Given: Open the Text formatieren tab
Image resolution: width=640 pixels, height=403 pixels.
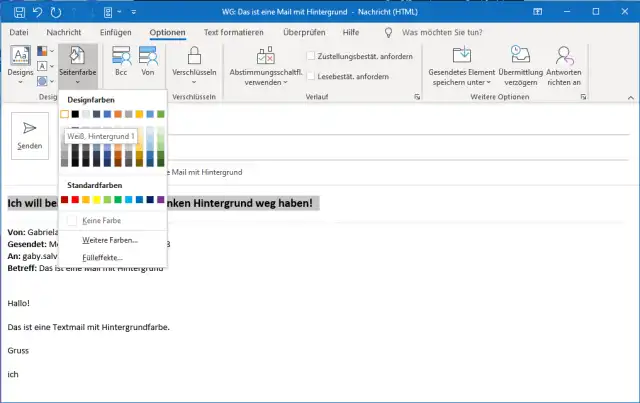Looking at the screenshot, I should [233, 32].
